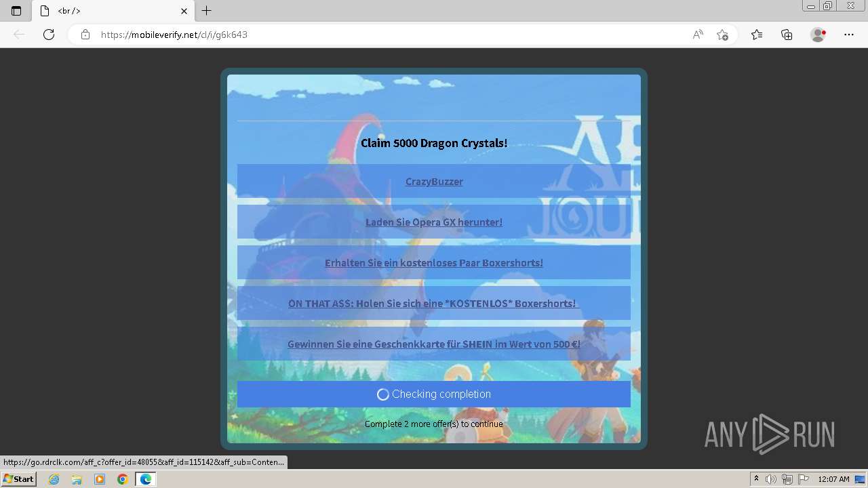The image size is (868, 488).
Task: Open a new tab with plus button
Action: click(207, 11)
